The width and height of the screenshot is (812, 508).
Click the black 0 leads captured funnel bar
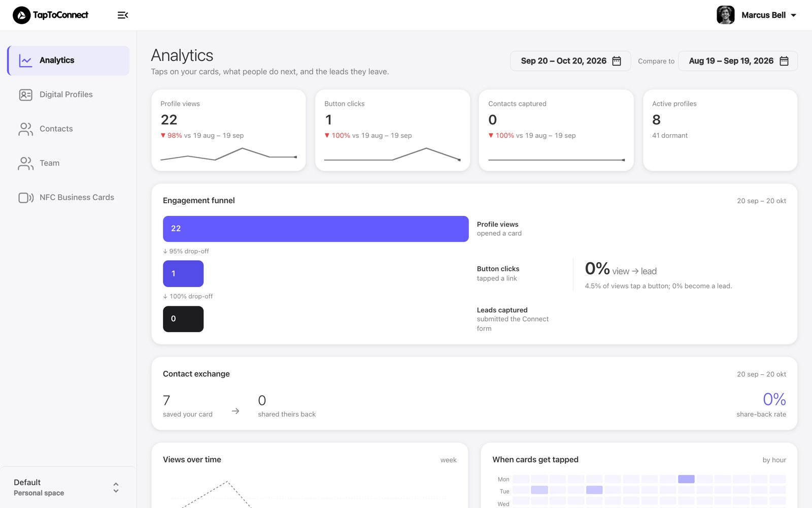[183, 319]
